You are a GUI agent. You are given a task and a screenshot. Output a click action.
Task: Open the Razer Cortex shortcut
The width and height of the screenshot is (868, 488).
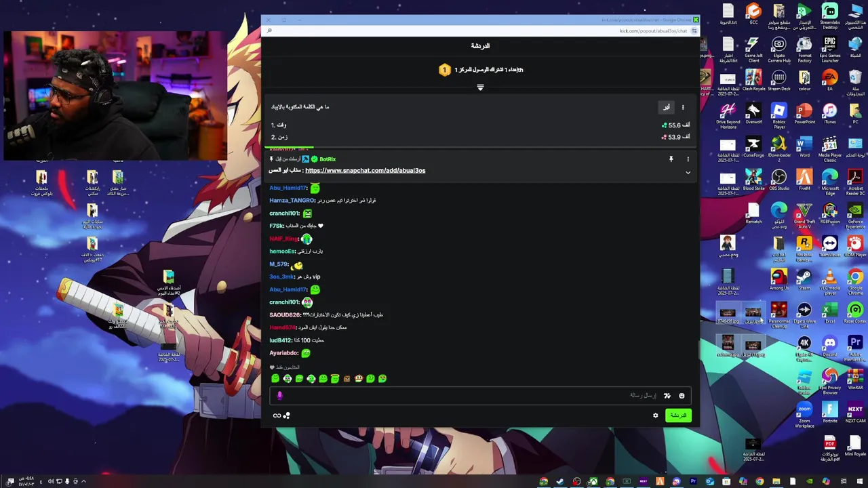click(x=855, y=312)
